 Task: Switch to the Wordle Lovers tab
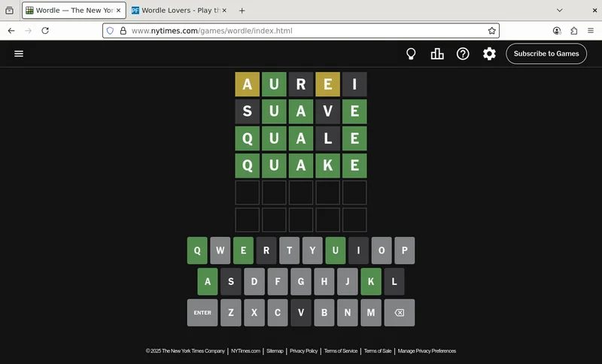(178, 11)
